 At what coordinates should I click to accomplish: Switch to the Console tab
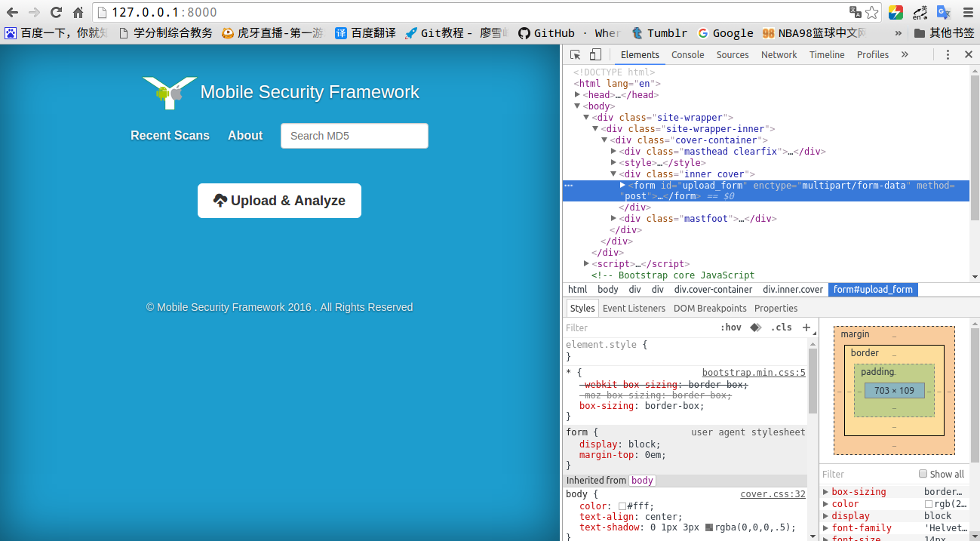pos(687,55)
